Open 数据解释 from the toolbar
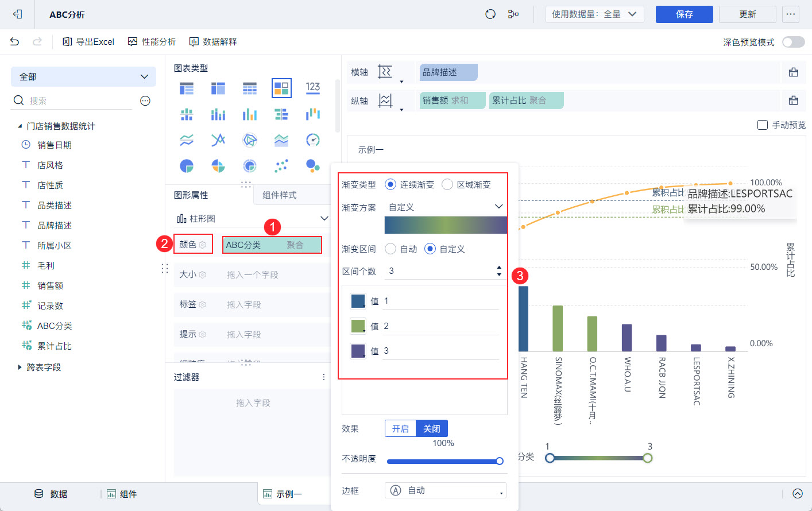This screenshot has height=511, width=812. (x=213, y=42)
